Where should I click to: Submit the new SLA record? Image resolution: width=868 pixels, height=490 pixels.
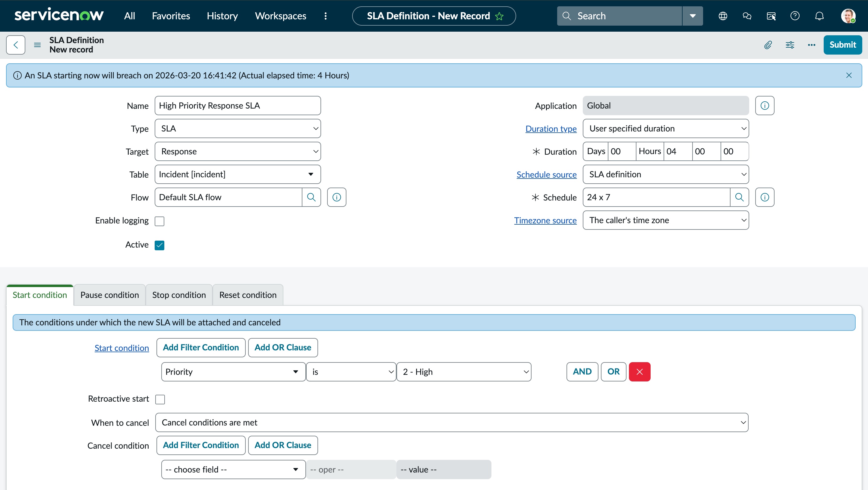tap(842, 45)
